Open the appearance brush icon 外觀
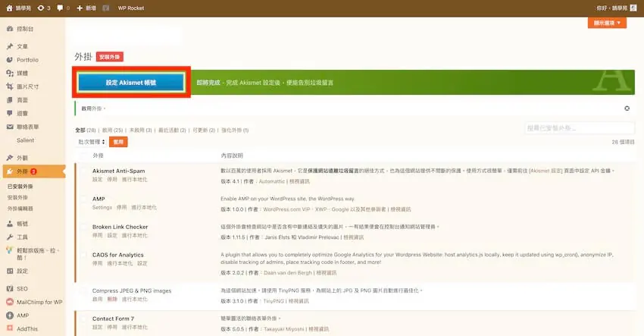 10,158
